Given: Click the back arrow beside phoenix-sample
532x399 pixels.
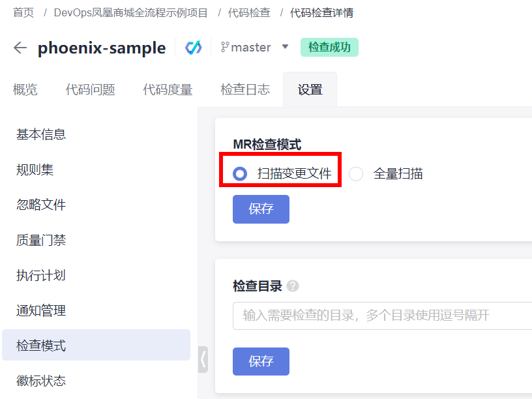Looking at the screenshot, I should [20, 48].
